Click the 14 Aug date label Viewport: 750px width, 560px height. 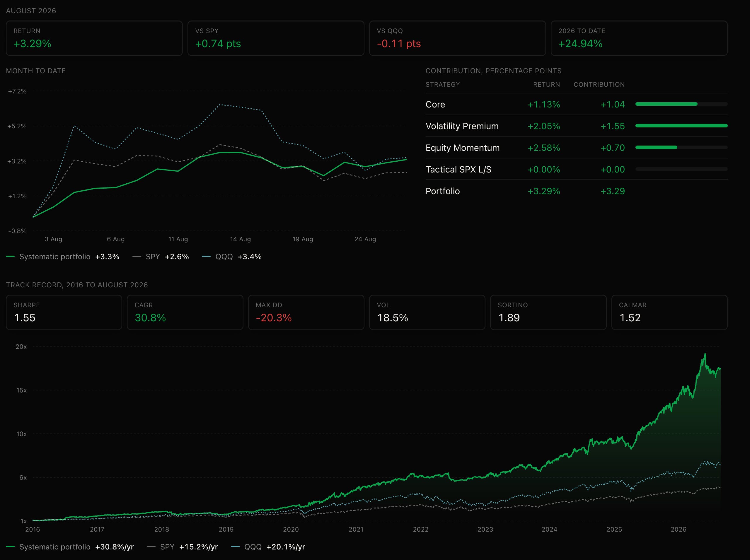point(241,239)
